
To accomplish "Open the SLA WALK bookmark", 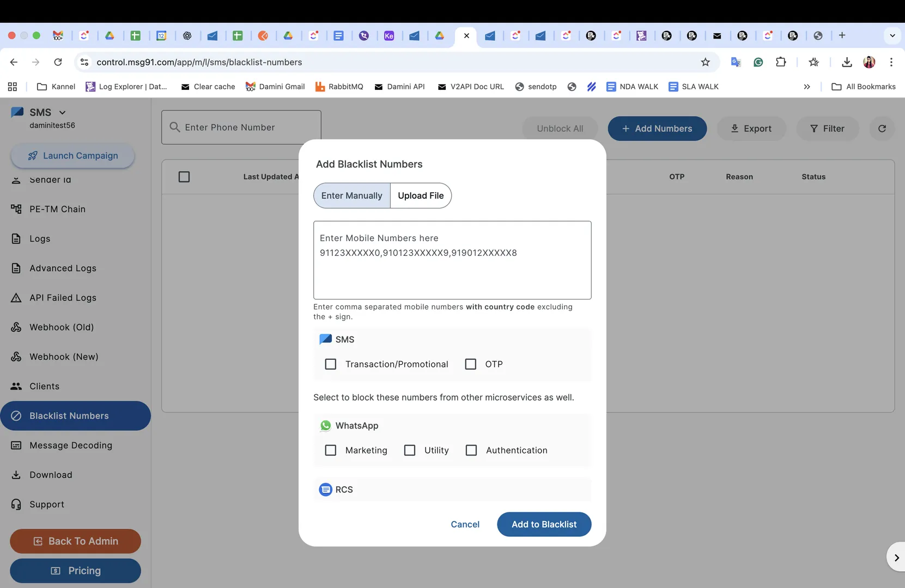I will click(694, 87).
